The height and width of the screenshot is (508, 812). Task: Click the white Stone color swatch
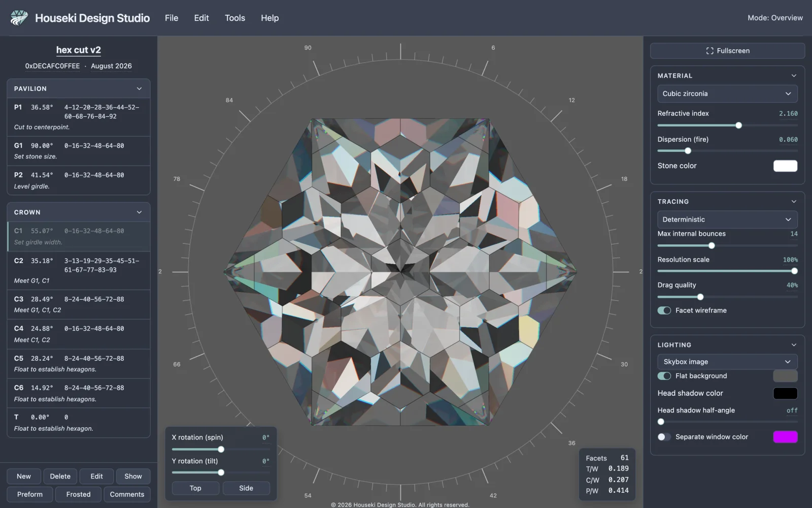point(785,166)
